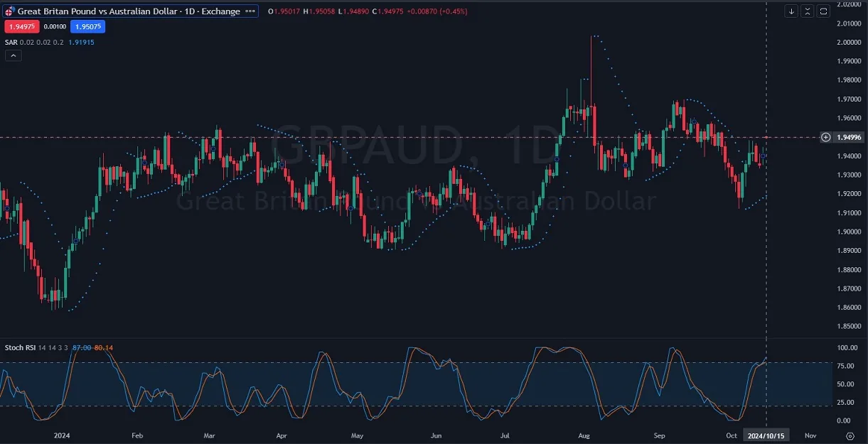Click the GBP/AUD flag symbol icon
Screen dimensions: 868x444
click(x=10, y=11)
